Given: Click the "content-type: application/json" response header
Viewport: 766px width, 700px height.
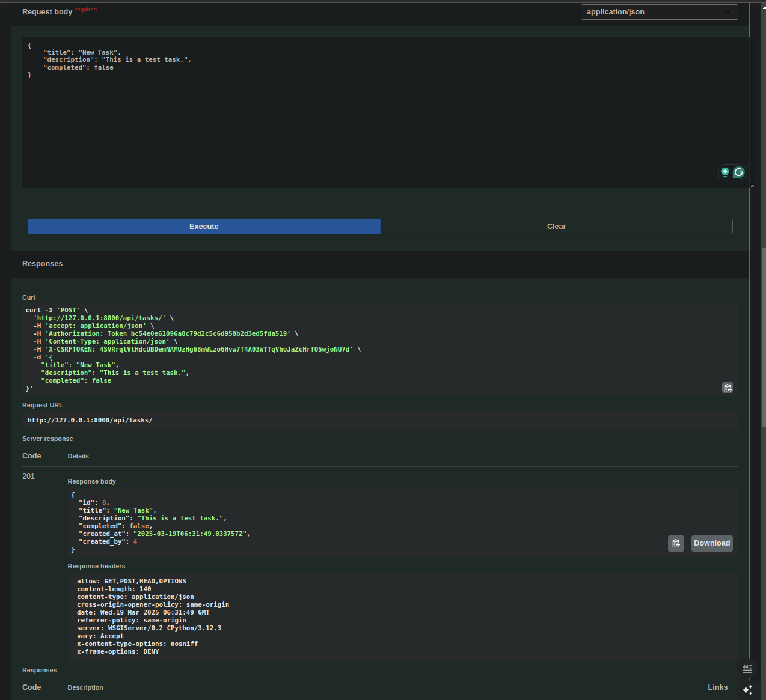Looking at the screenshot, I should (135, 597).
